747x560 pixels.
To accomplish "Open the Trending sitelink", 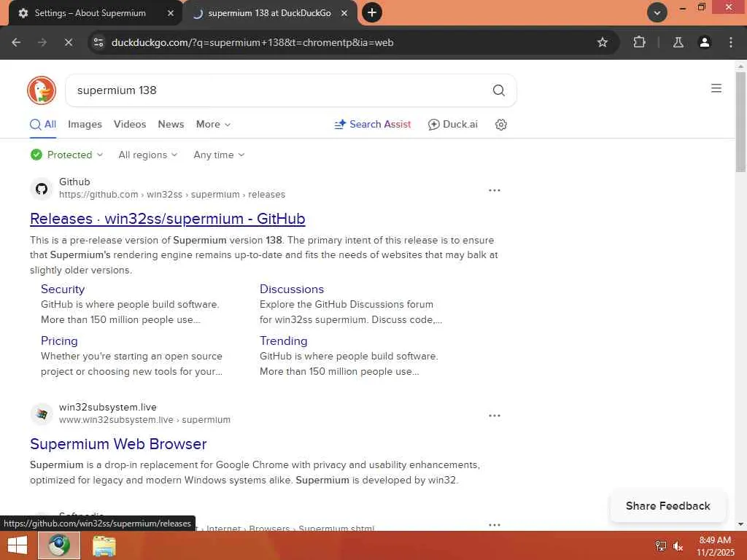I will coord(284,341).
